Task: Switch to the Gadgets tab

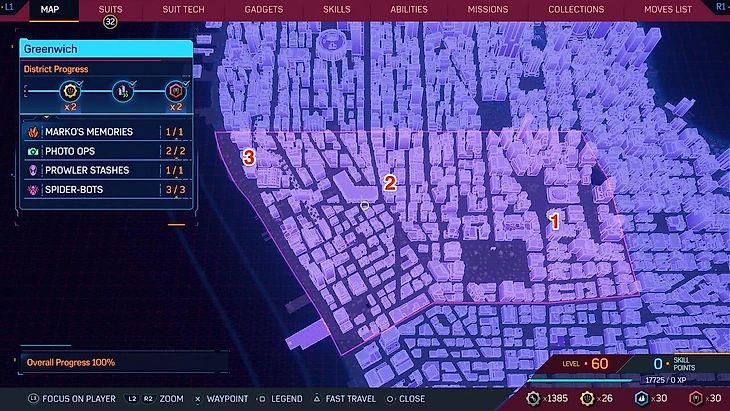Action: [x=263, y=9]
